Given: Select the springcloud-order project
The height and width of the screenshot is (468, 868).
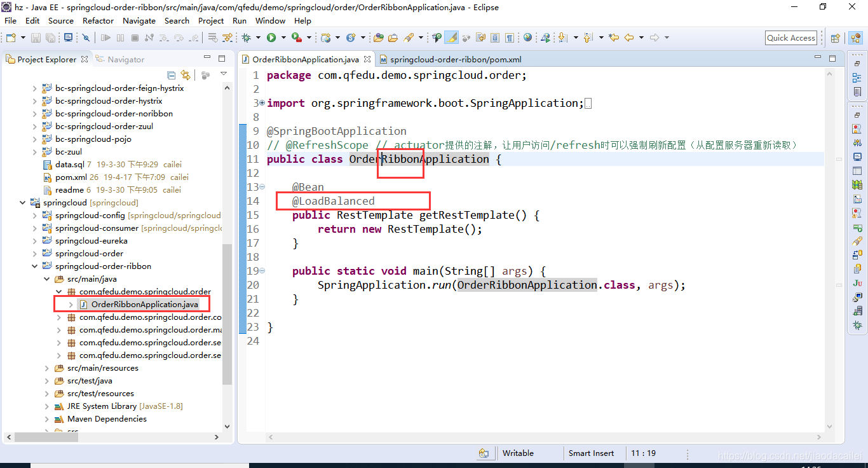Looking at the screenshot, I should 89,254.
